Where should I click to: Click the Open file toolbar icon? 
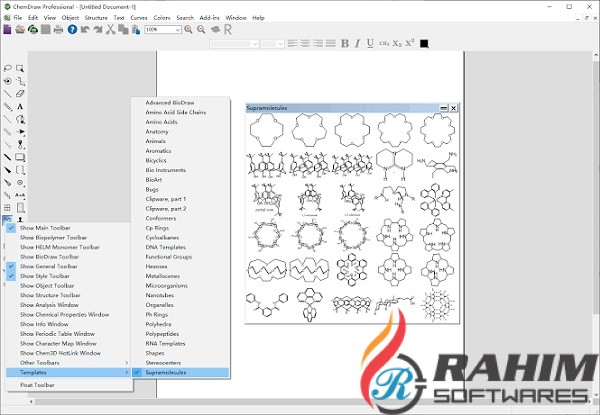click(x=20, y=29)
